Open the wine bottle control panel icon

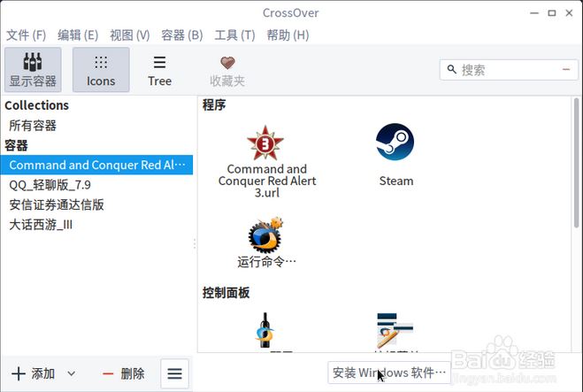pyautogui.click(x=265, y=330)
